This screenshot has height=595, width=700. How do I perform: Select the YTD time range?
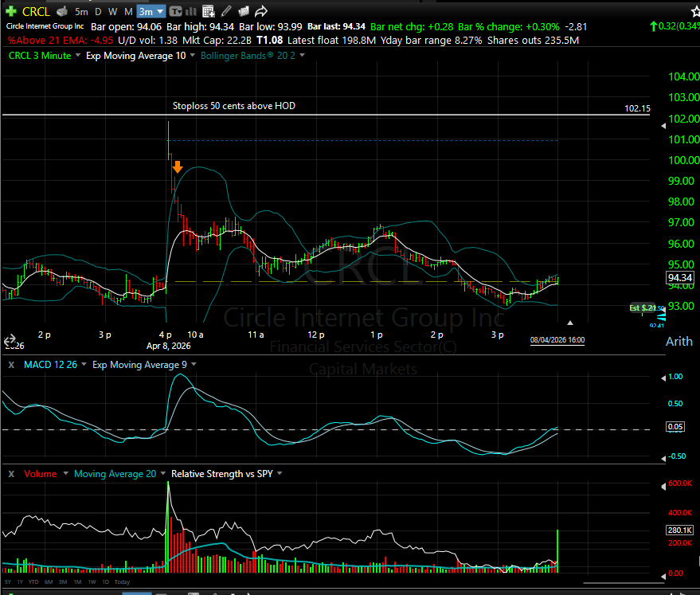tap(34, 581)
